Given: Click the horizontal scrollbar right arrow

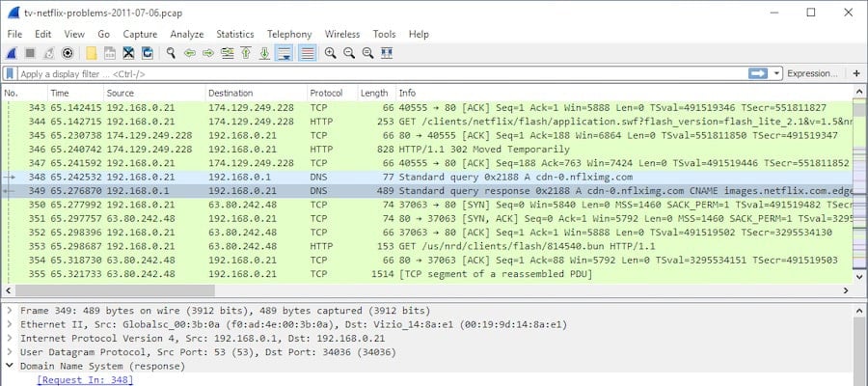Looking at the screenshot, I should click(x=846, y=290).
